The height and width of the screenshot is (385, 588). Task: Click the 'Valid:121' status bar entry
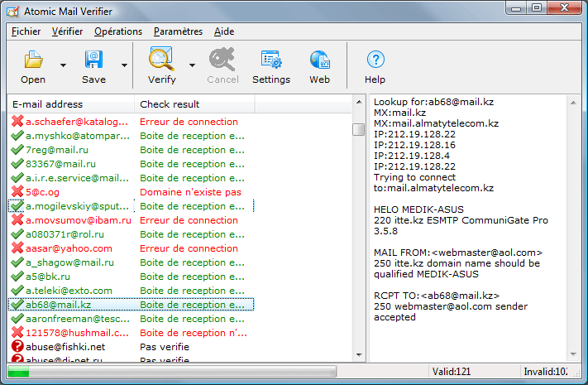[x=452, y=372]
